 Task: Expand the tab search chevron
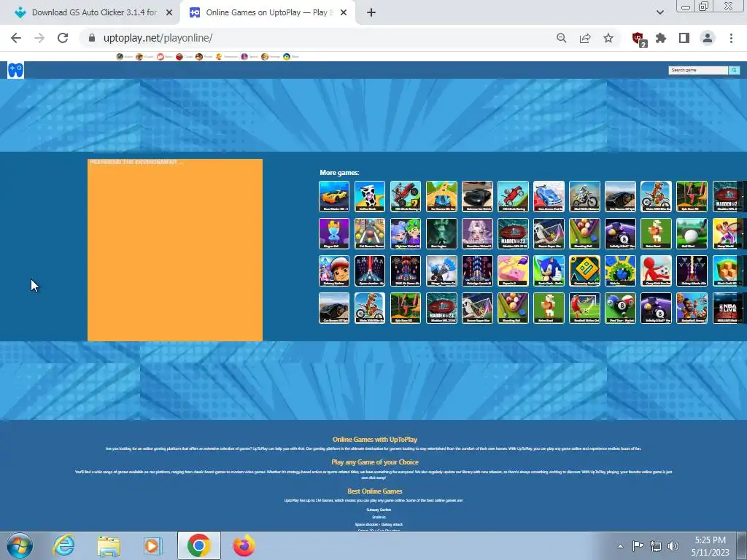point(659,12)
